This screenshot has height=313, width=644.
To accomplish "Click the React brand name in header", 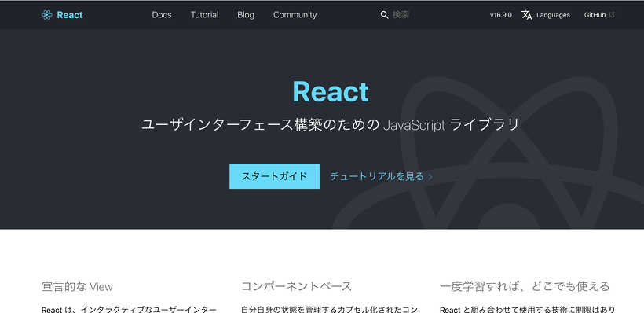I will coord(70,15).
